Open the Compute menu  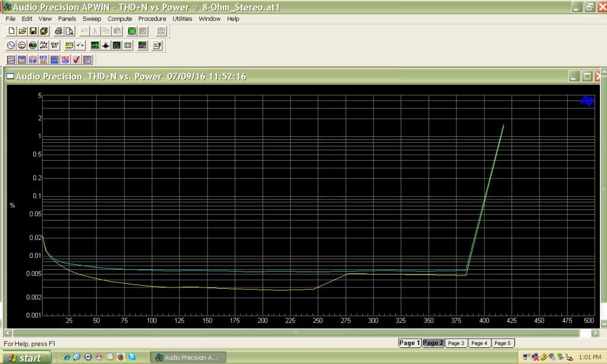[x=120, y=18]
